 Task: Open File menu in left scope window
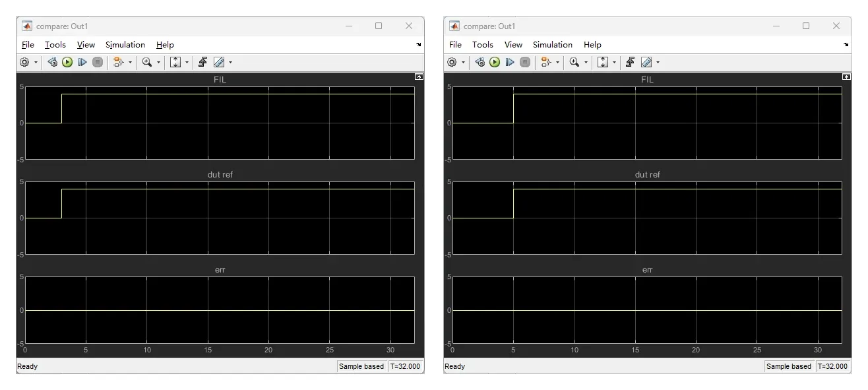coord(28,45)
